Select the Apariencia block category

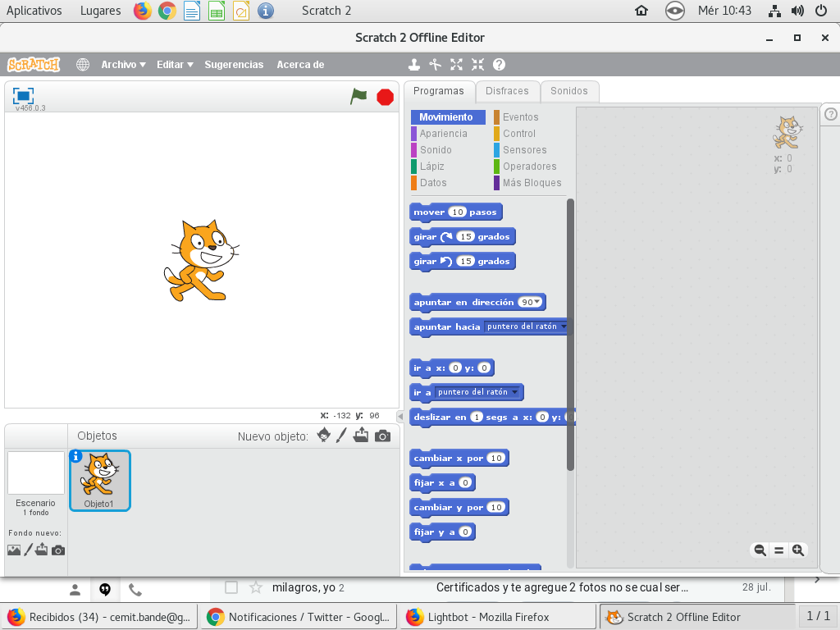442,134
